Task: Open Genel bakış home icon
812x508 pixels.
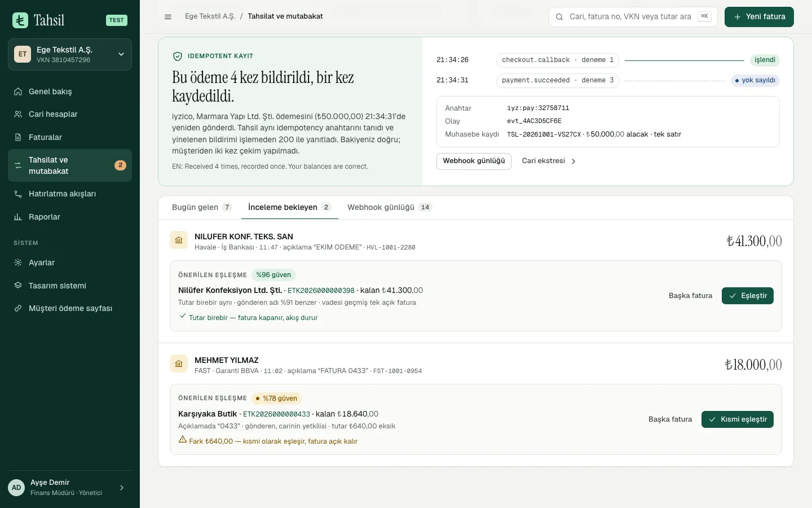Action: point(18,91)
